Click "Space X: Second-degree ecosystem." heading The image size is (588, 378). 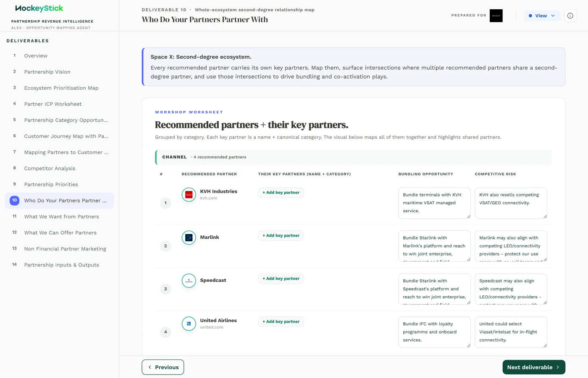[x=201, y=57]
